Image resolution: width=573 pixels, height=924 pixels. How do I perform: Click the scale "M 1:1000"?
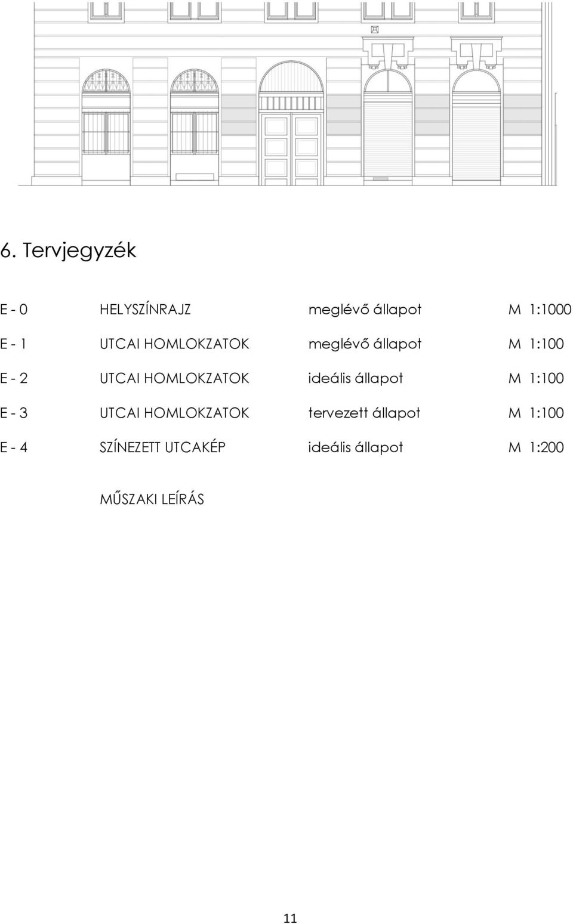pyautogui.click(x=540, y=310)
